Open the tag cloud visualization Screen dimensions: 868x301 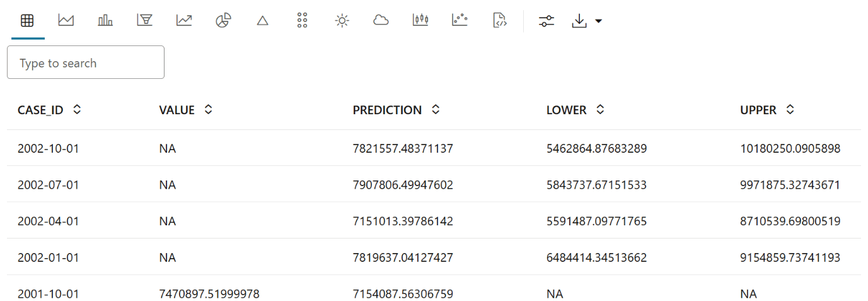coord(381,21)
